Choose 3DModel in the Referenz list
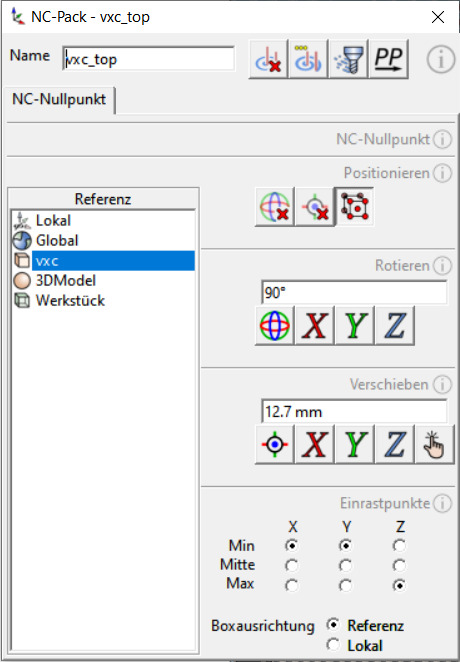The height and width of the screenshot is (662, 460). (65, 281)
